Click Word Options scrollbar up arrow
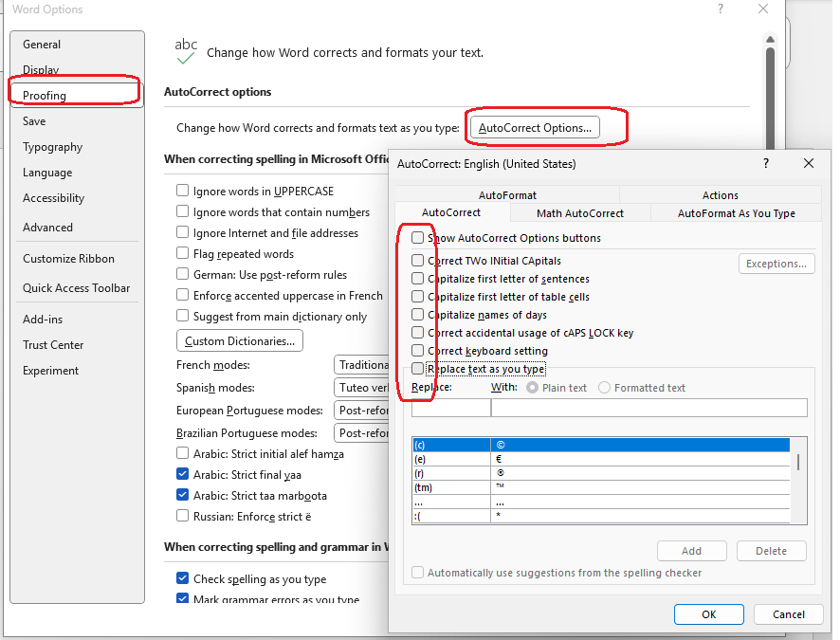The width and height of the screenshot is (840, 640). pyautogui.click(x=771, y=40)
